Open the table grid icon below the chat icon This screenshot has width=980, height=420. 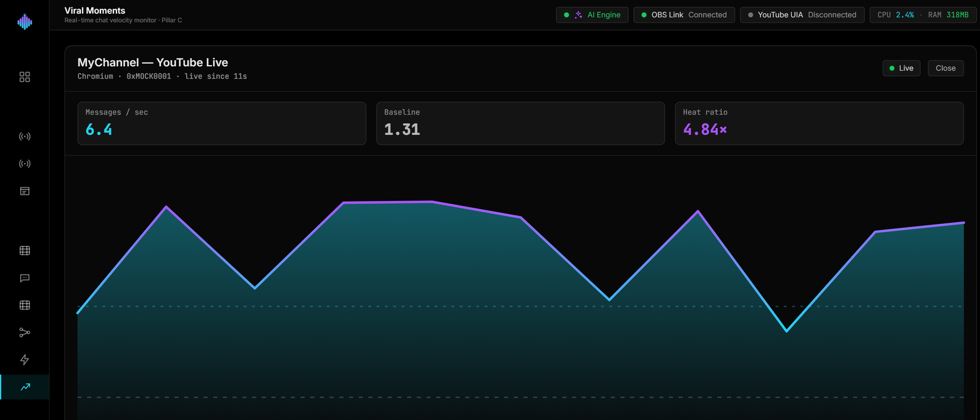[24, 305]
